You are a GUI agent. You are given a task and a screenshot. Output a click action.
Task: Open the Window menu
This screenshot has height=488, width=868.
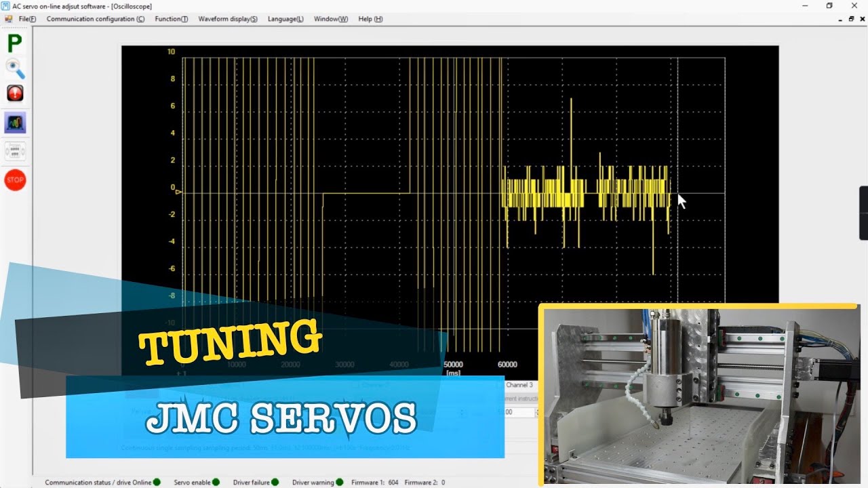(x=331, y=19)
